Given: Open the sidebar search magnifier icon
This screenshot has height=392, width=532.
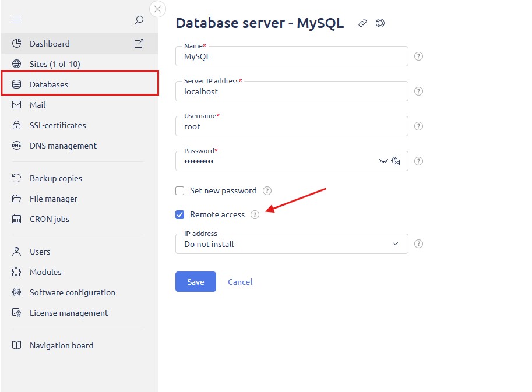Looking at the screenshot, I should pos(139,20).
